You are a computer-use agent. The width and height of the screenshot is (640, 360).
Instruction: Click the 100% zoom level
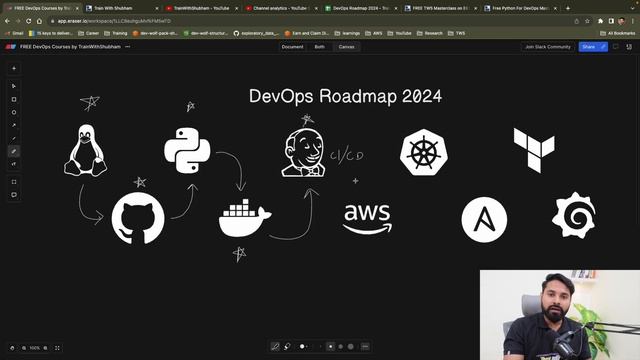35,348
